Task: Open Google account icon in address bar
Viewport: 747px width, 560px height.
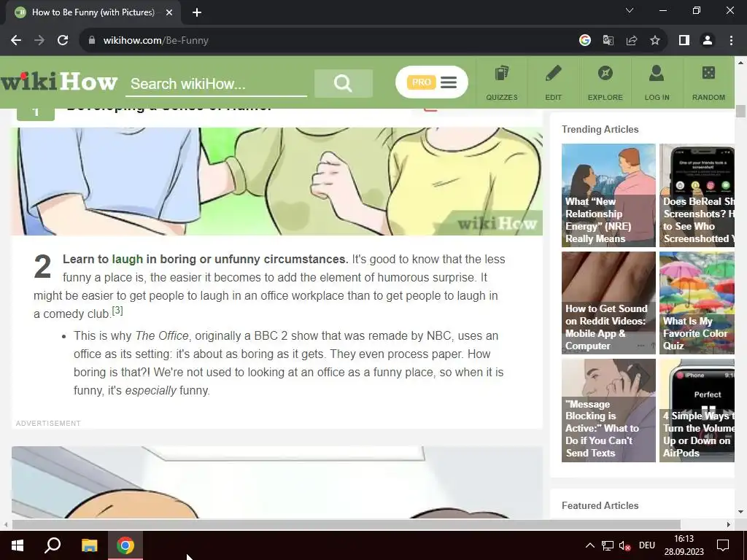Action: coord(585,41)
